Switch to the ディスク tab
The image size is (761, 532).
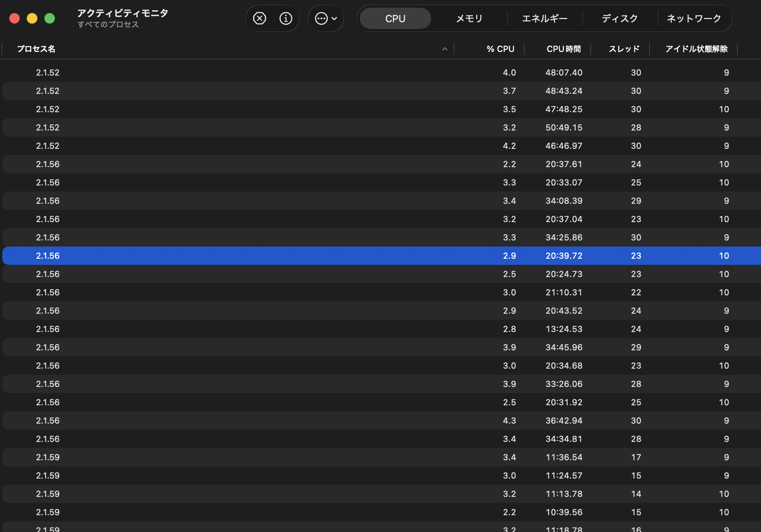620,18
